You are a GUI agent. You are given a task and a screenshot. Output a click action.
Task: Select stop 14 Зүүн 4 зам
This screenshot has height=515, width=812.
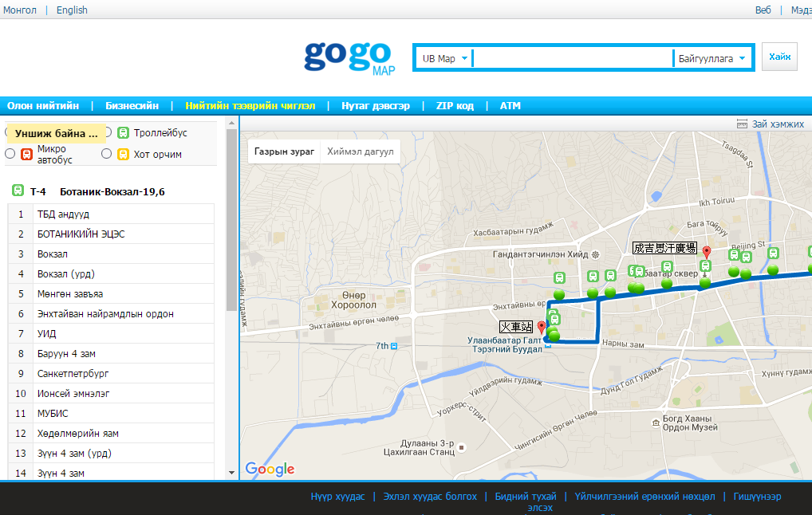pos(112,473)
